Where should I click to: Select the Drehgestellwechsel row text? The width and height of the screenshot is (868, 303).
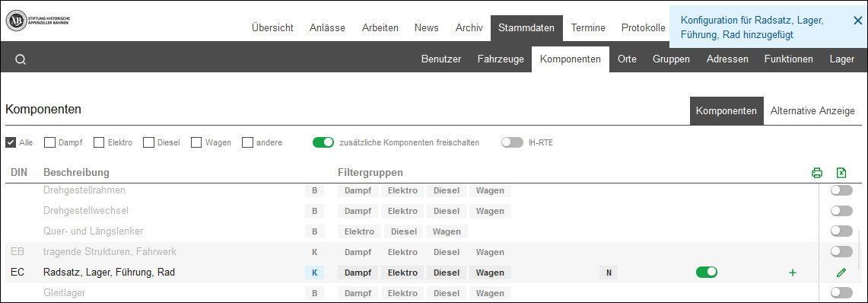click(87, 211)
